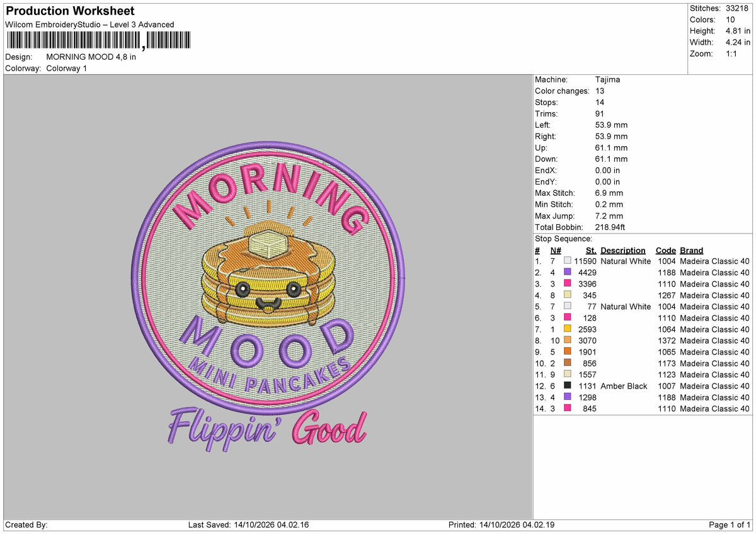Click the 'Colorway 1' value
Image resolution: width=756 pixels, height=534 pixels.
coord(67,68)
